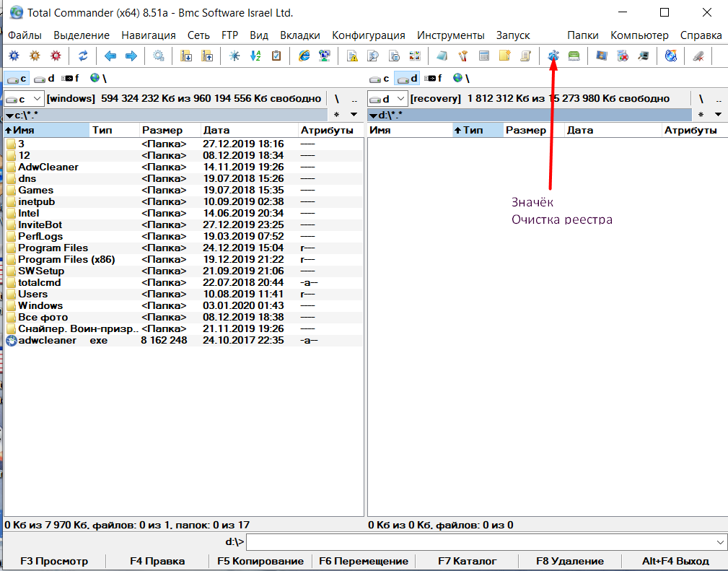
Task: Open the grey gears settings icon
Action: [159, 56]
